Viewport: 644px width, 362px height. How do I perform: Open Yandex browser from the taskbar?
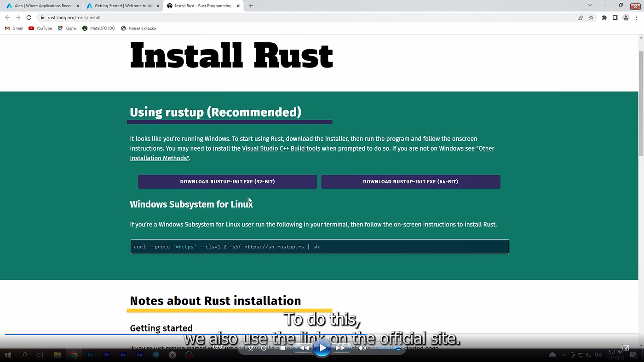(172, 355)
